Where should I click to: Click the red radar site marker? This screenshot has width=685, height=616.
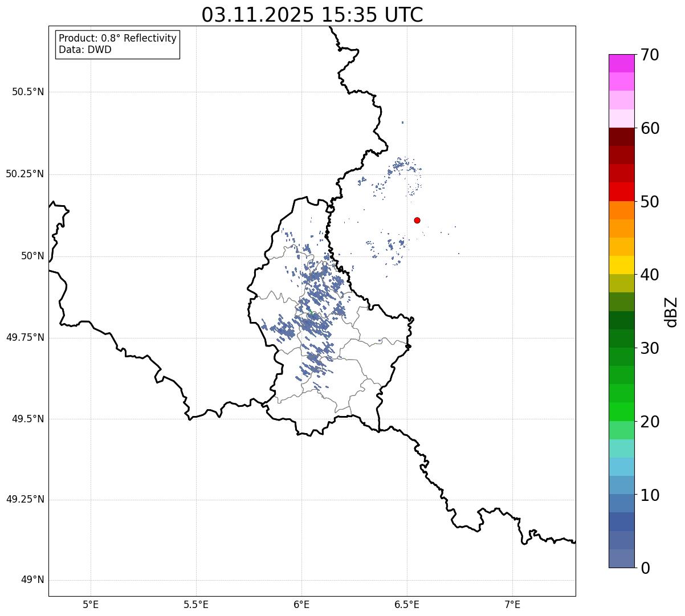(417, 220)
